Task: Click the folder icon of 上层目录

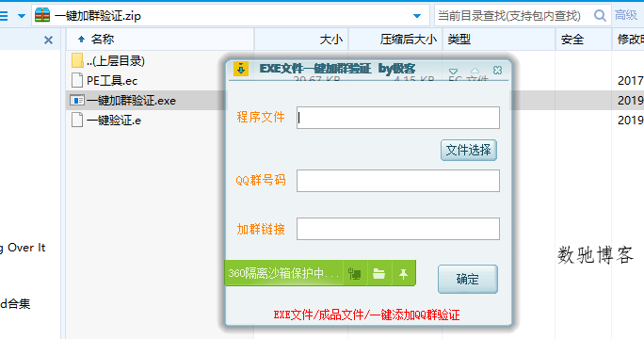Action: pyautogui.click(x=77, y=60)
